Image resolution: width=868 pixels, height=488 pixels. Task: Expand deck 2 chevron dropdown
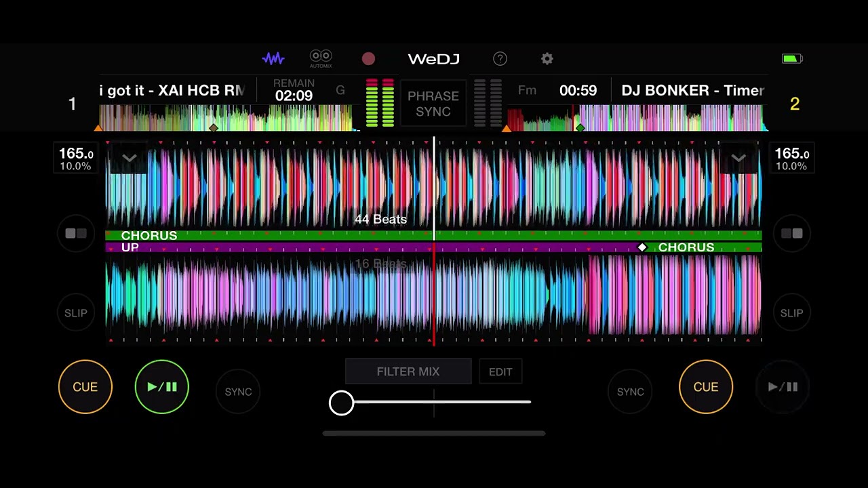tap(738, 159)
